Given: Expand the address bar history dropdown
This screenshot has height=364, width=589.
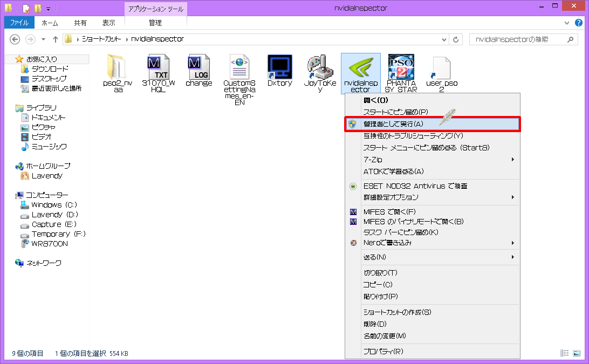Looking at the screenshot, I should pyautogui.click(x=444, y=39).
